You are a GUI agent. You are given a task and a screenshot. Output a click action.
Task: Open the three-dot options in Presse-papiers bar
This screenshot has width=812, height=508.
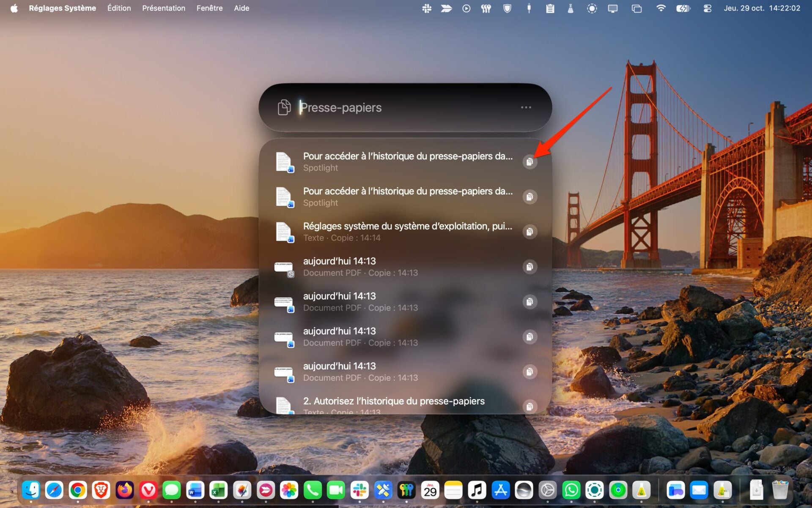526,107
